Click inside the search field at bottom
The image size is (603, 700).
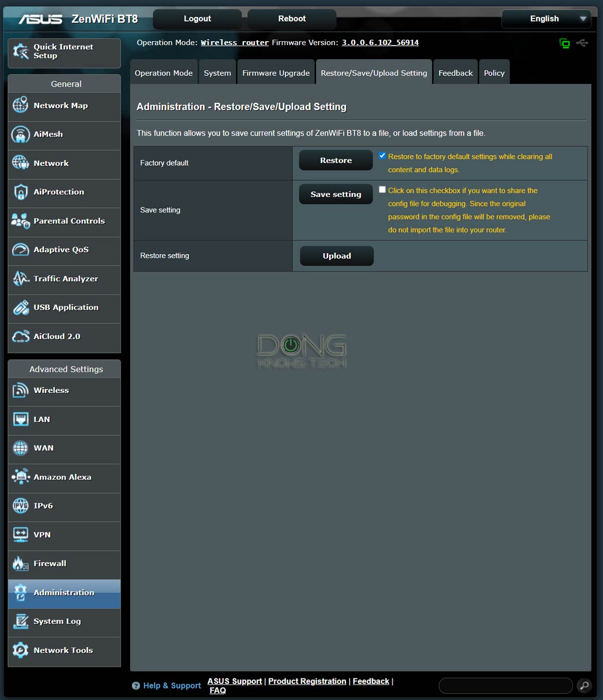pyautogui.click(x=505, y=684)
